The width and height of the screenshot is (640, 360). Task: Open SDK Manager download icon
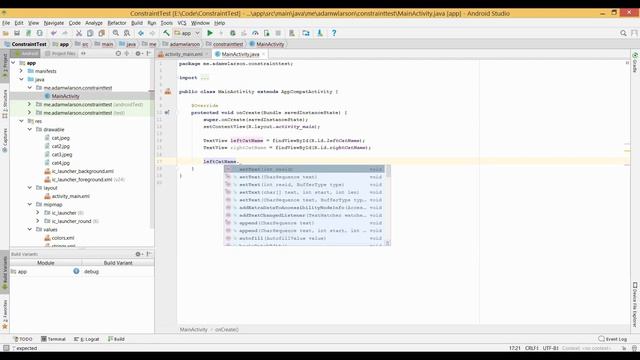(320, 33)
